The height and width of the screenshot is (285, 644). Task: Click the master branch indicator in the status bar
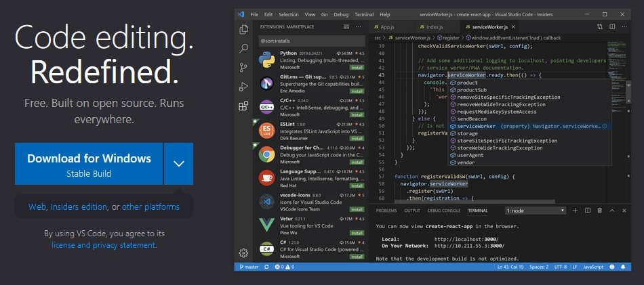point(249,267)
